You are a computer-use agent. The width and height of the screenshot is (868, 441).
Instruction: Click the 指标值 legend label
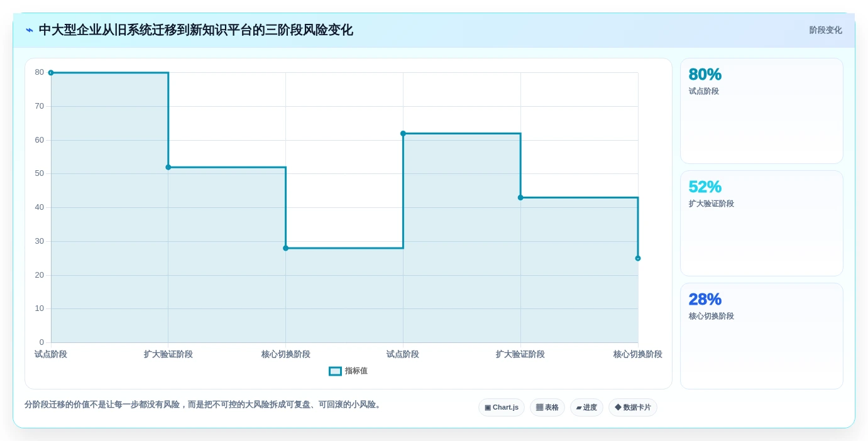pos(356,371)
